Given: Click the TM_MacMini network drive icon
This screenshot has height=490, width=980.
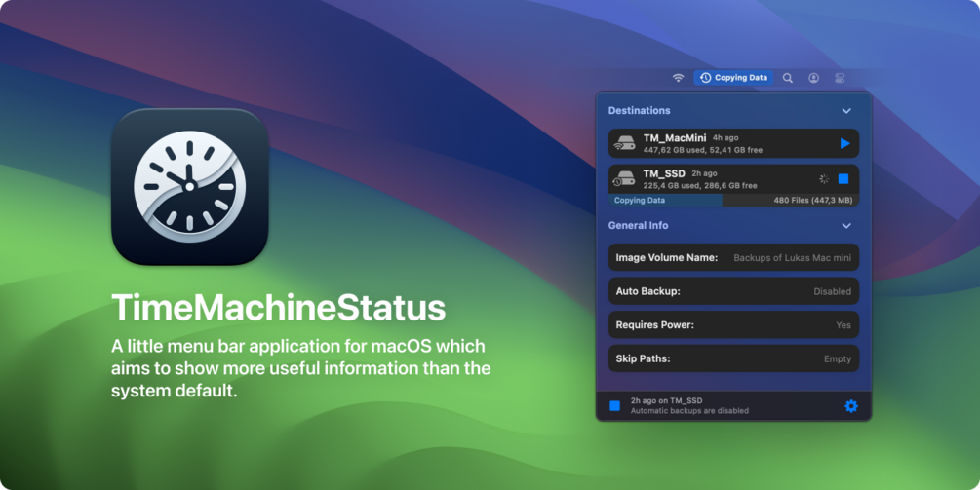Looking at the screenshot, I should click(624, 143).
